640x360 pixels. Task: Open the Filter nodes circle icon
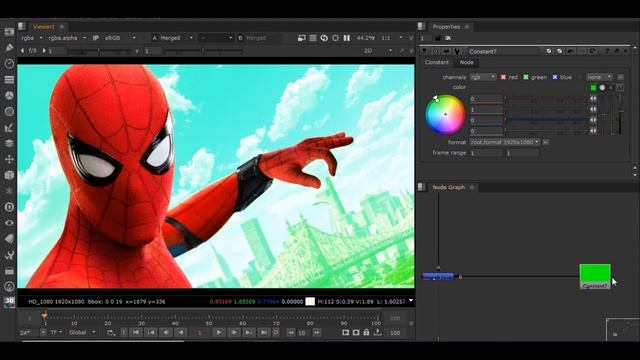9,111
